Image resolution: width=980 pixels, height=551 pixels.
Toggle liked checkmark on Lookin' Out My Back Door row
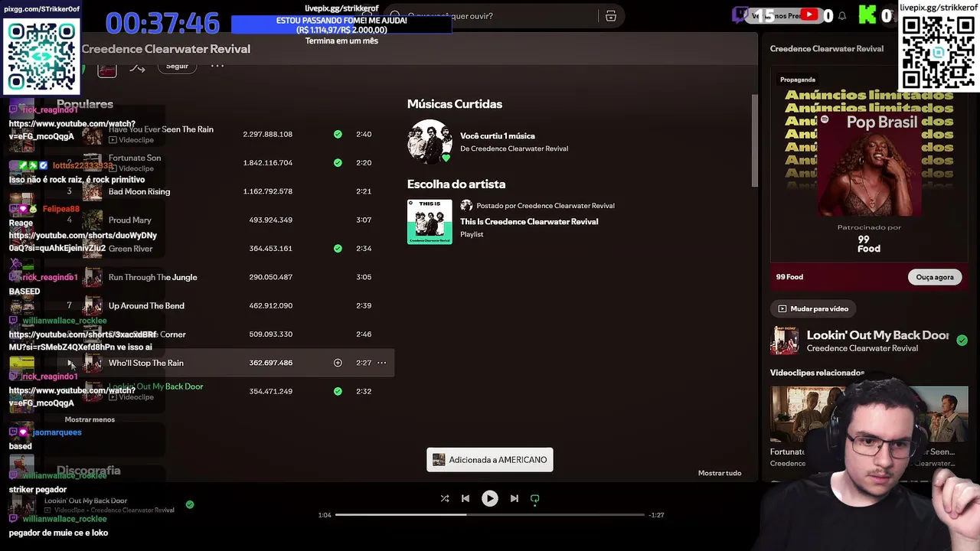pyautogui.click(x=338, y=391)
